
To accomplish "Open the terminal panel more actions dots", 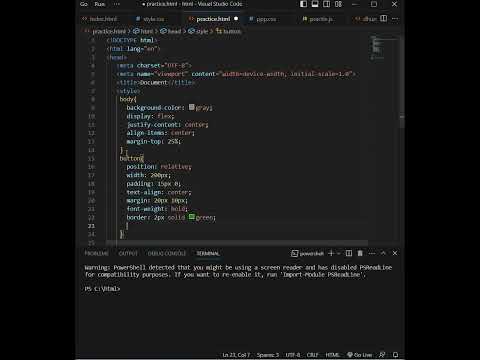I will [x=372, y=253].
